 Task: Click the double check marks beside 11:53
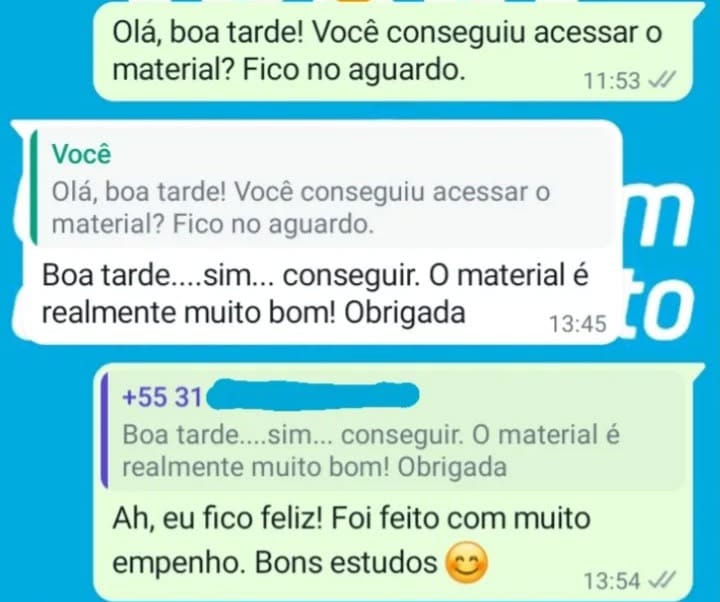[662, 81]
